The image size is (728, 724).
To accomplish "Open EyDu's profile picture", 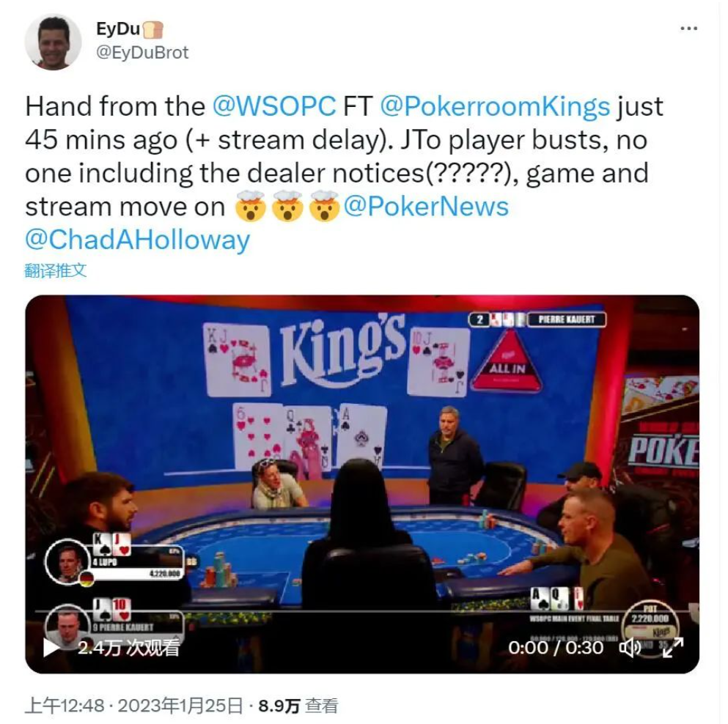I will [53, 42].
